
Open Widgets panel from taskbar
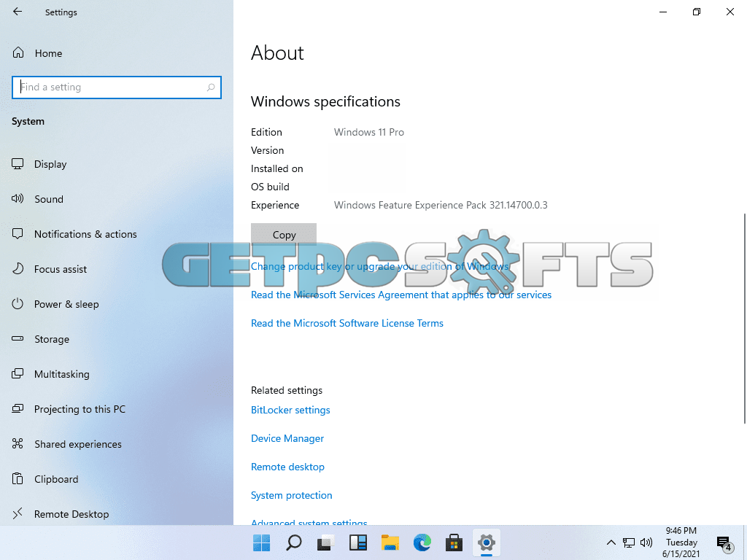(357, 542)
